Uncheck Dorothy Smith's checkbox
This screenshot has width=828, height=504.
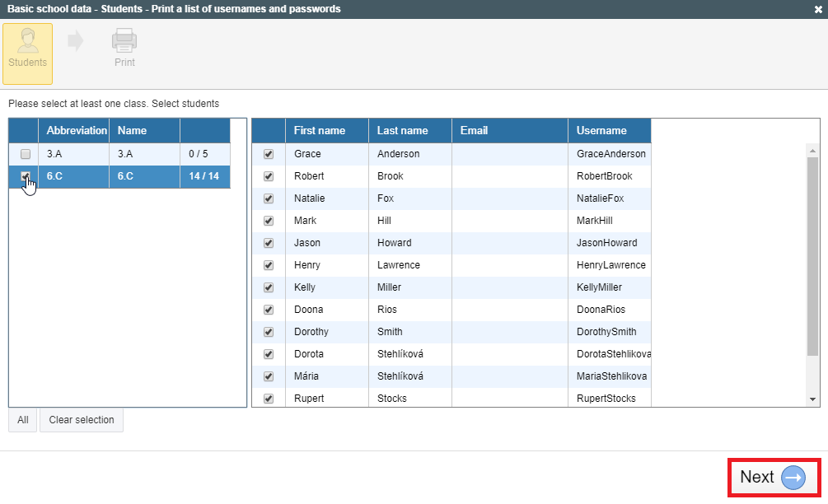[x=269, y=332]
